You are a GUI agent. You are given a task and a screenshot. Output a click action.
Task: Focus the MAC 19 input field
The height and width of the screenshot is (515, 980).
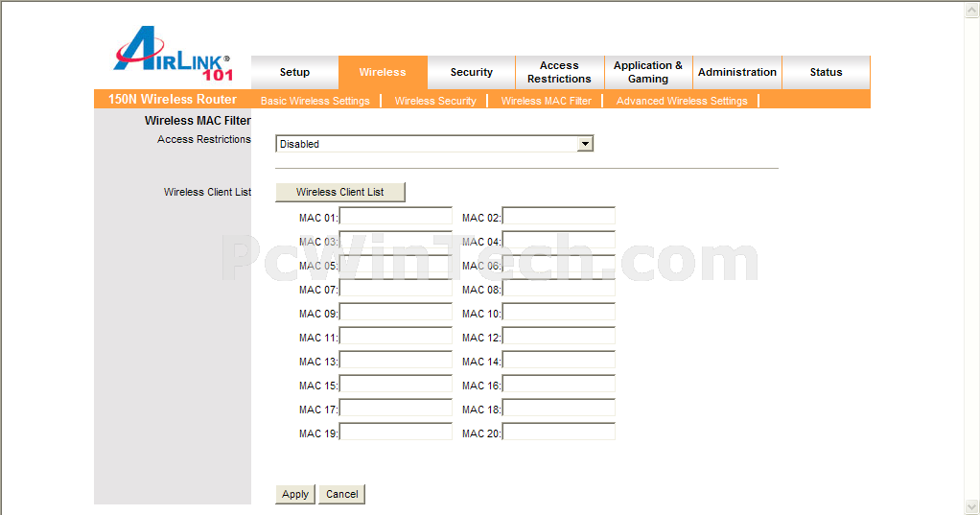396,432
